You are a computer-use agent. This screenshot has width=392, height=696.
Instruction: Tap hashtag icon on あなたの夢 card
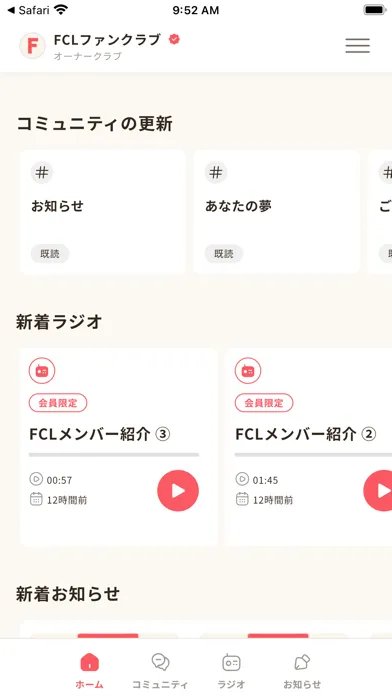[216, 173]
